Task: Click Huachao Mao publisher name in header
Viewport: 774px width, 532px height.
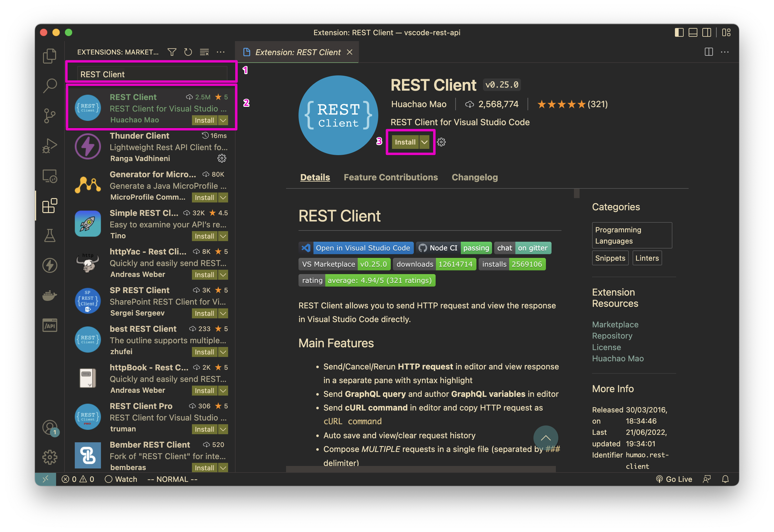Action: point(418,104)
